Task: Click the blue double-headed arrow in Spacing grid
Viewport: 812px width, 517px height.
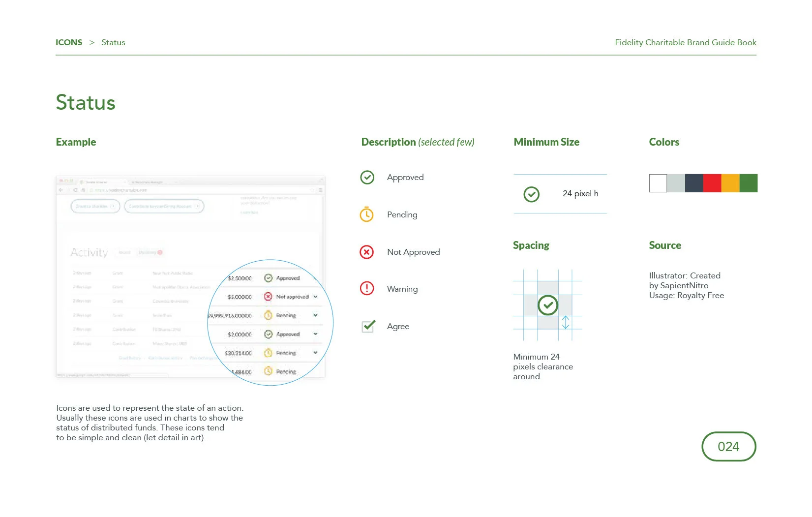Action: tap(566, 322)
